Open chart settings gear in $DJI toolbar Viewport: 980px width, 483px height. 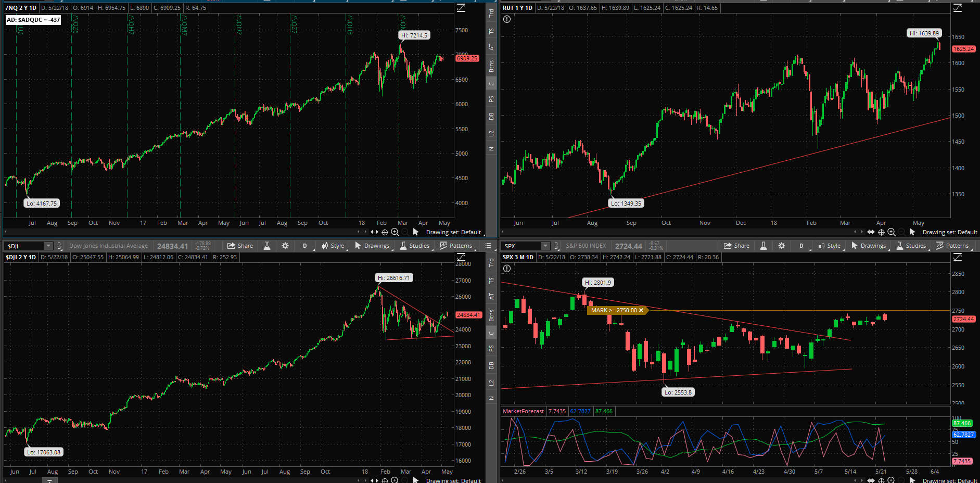[x=285, y=246]
